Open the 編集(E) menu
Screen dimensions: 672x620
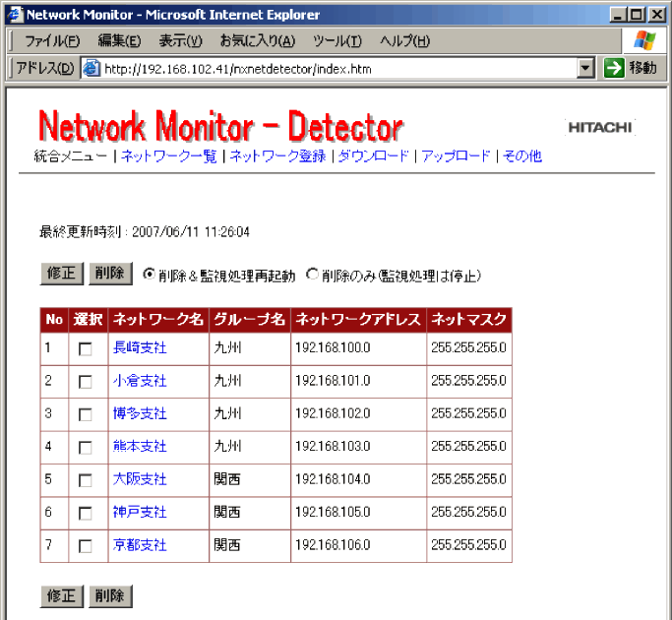click(x=119, y=41)
